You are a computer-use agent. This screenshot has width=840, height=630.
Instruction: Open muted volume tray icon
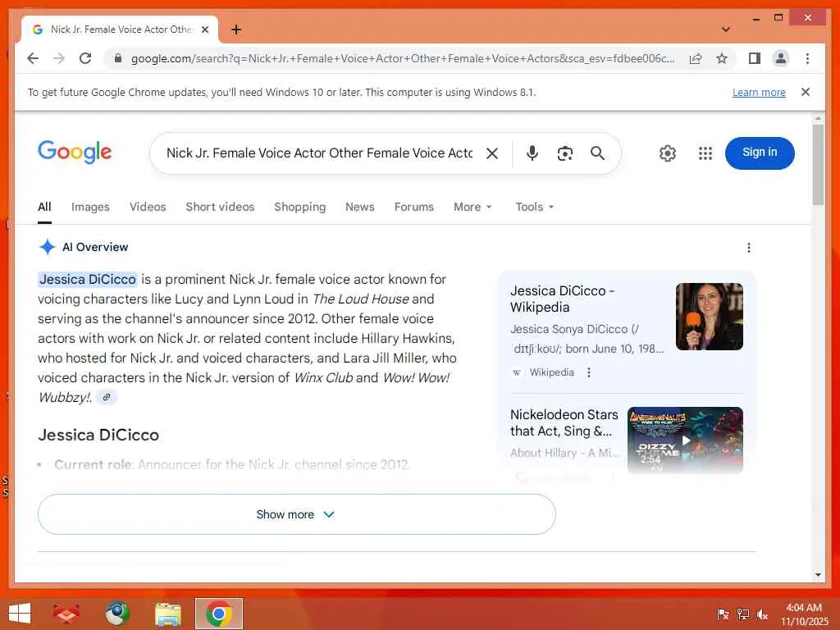tap(762, 614)
